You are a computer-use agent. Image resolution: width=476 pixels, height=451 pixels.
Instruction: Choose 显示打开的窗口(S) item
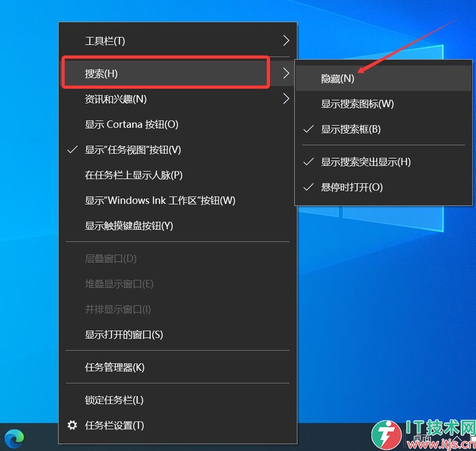tap(124, 335)
